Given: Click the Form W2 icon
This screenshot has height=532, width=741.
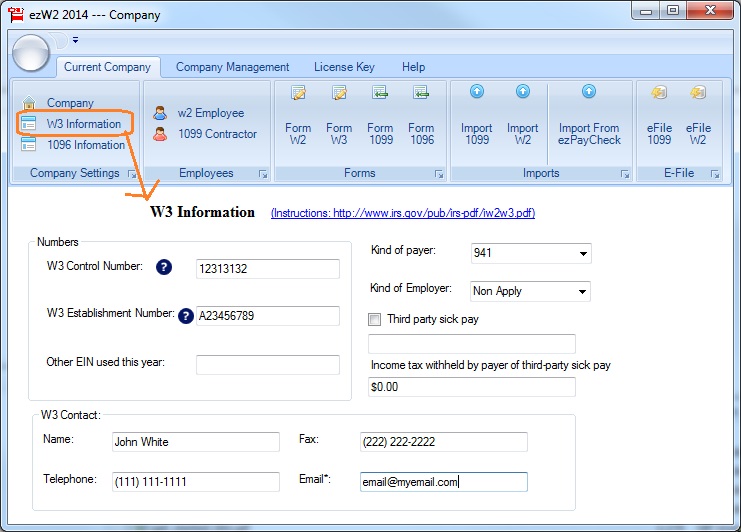Looking at the screenshot, I should [298, 93].
